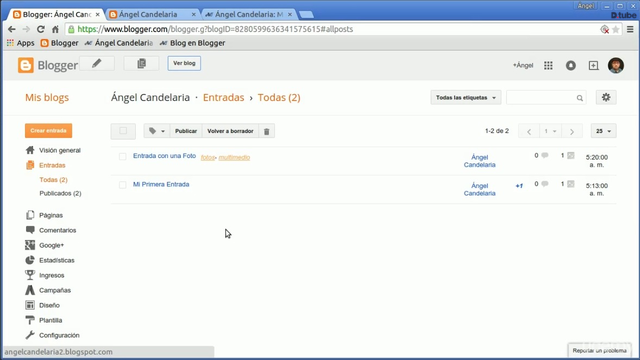The height and width of the screenshot is (360, 640).
Task: Go to previous page of posts
Action: tap(529, 131)
